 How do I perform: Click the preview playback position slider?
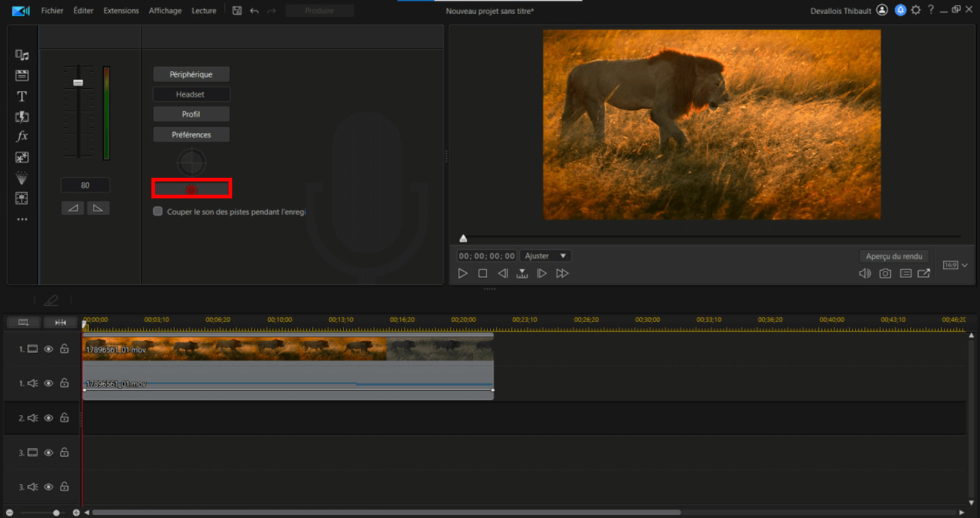click(x=463, y=238)
